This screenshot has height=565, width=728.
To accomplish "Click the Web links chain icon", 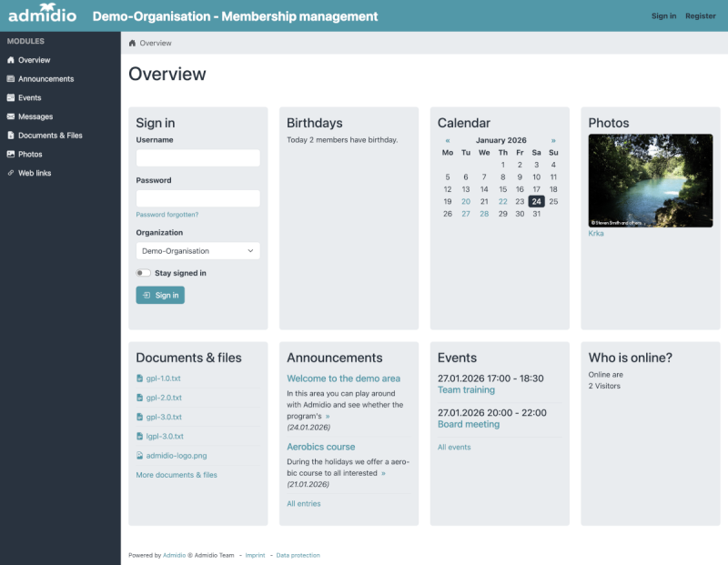I will coord(10,173).
